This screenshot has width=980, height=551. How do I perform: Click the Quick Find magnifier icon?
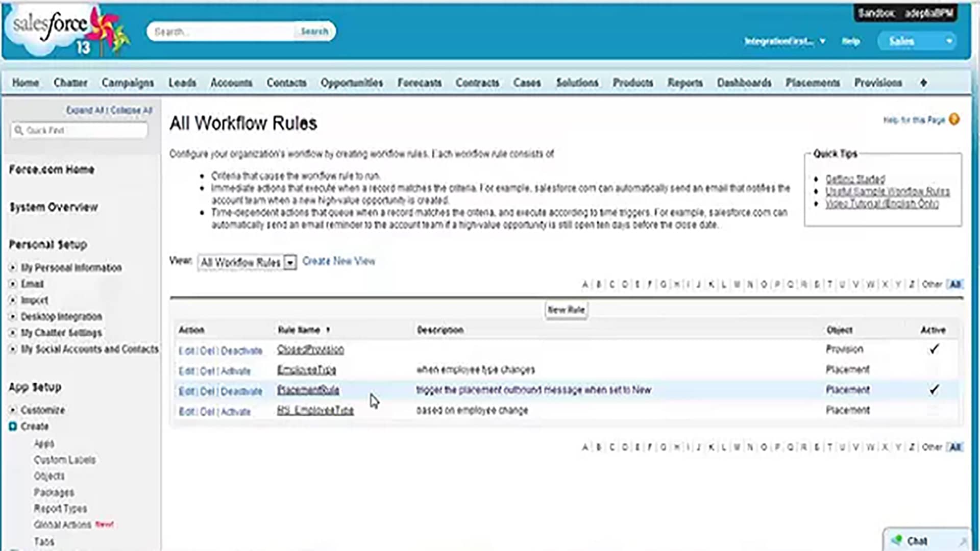click(x=19, y=131)
